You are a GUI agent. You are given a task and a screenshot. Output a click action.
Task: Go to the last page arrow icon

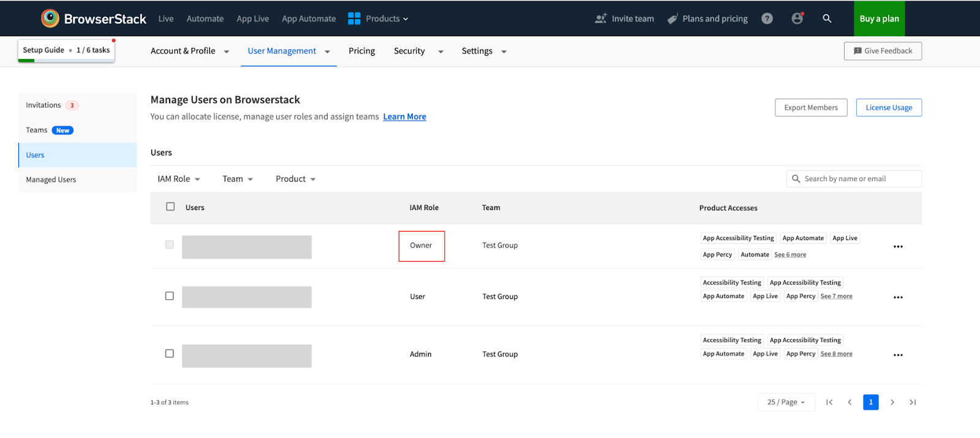coord(913,402)
